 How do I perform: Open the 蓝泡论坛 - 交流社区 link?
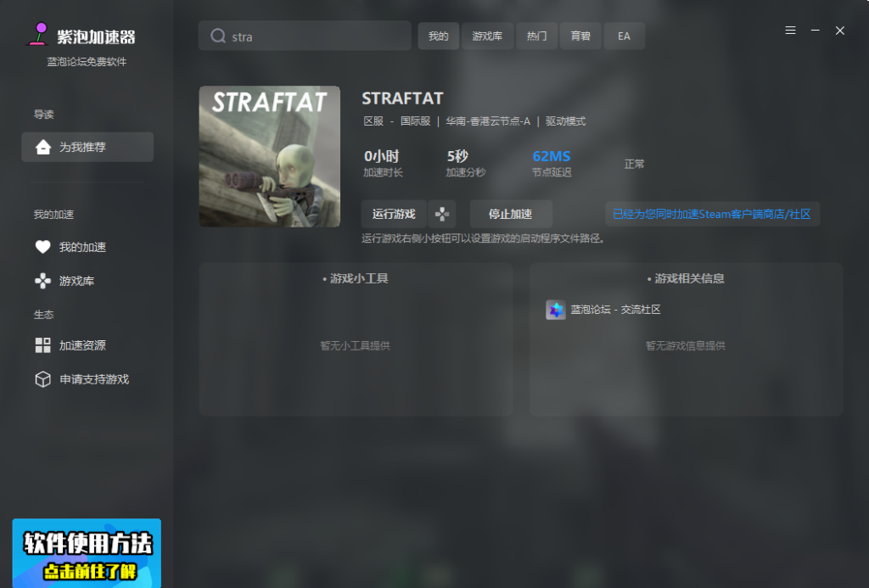coord(616,310)
